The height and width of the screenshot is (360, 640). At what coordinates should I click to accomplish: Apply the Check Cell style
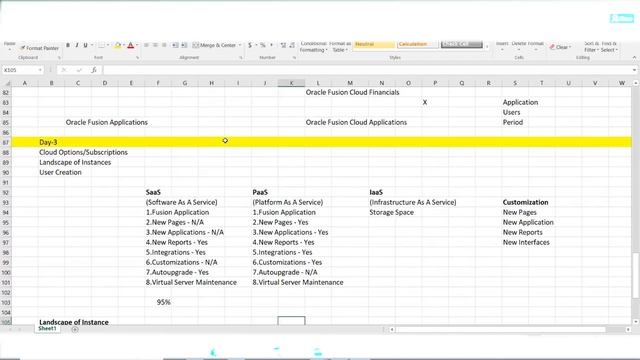(x=462, y=44)
